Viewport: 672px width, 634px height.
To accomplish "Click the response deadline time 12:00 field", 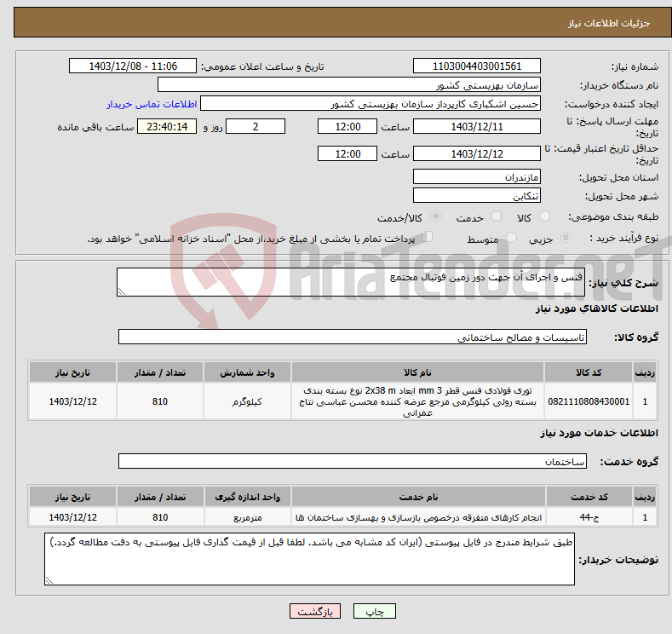I will point(347,126).
